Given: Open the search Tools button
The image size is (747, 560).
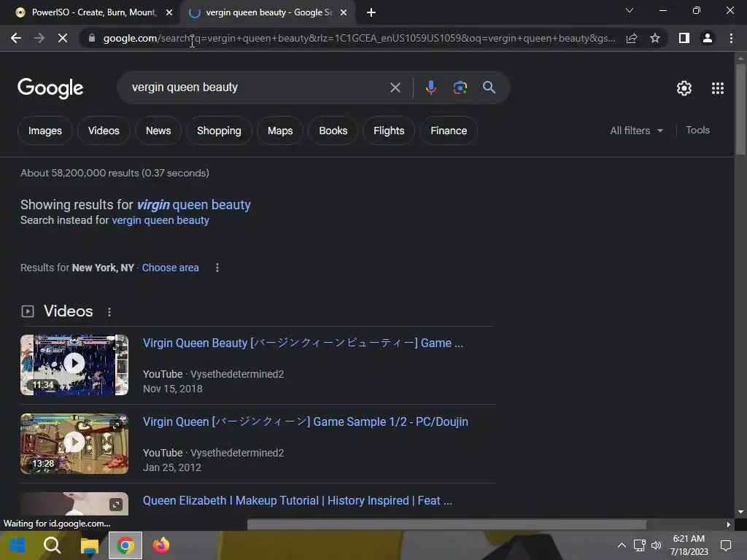Looking at the screenshot, I should tap(697, 130).
